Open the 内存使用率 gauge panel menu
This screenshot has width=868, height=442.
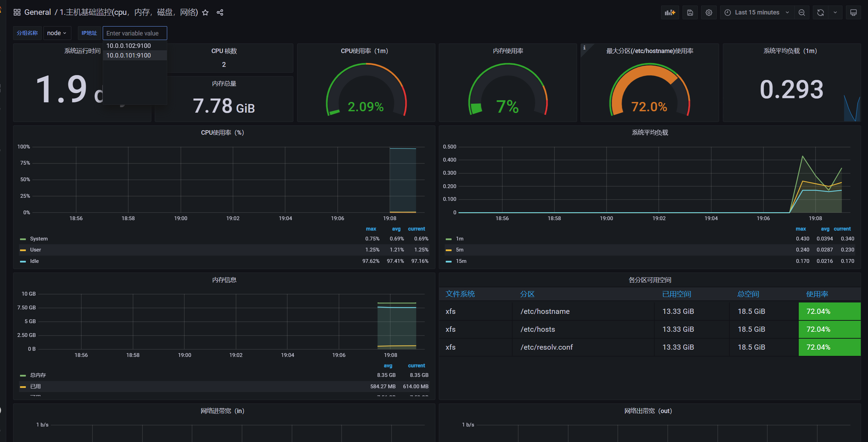508,51
